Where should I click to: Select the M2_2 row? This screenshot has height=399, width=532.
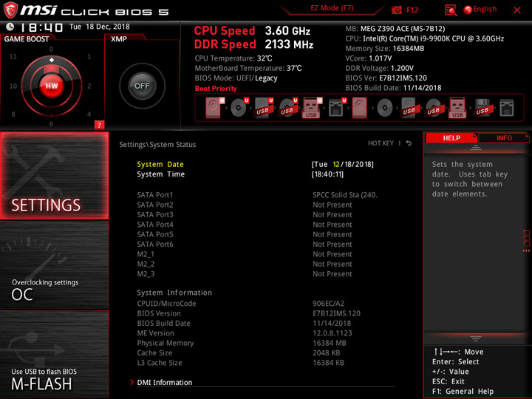245,264
